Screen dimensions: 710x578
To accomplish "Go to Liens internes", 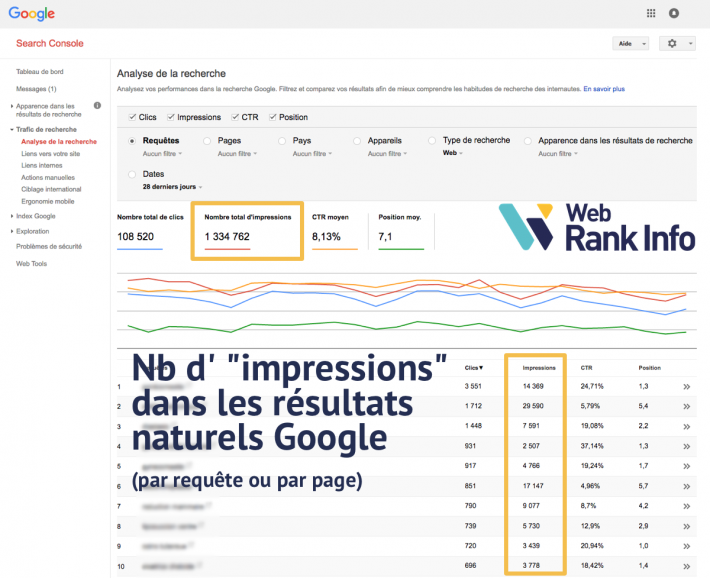I will [42, 165].
